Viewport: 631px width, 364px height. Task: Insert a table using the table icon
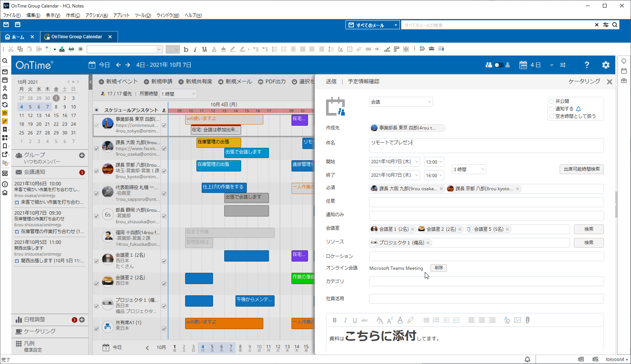349,49
